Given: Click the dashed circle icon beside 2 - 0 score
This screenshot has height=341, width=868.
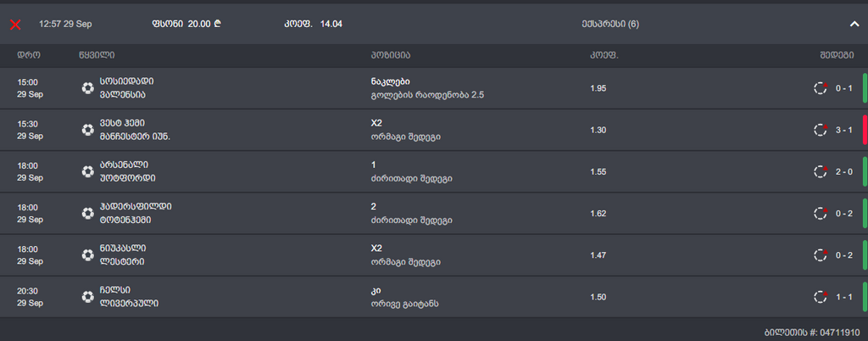Looking at the screenshot, I should [x=820, y=171].
